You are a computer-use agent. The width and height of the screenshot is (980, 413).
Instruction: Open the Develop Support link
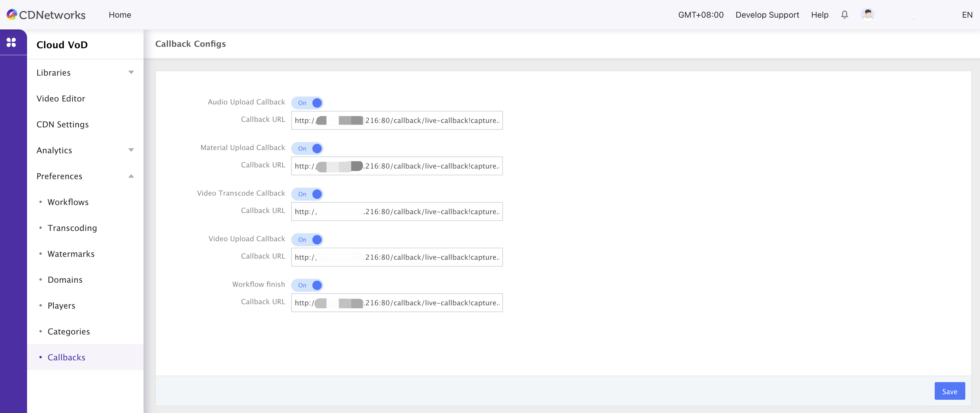coord(767,15)
